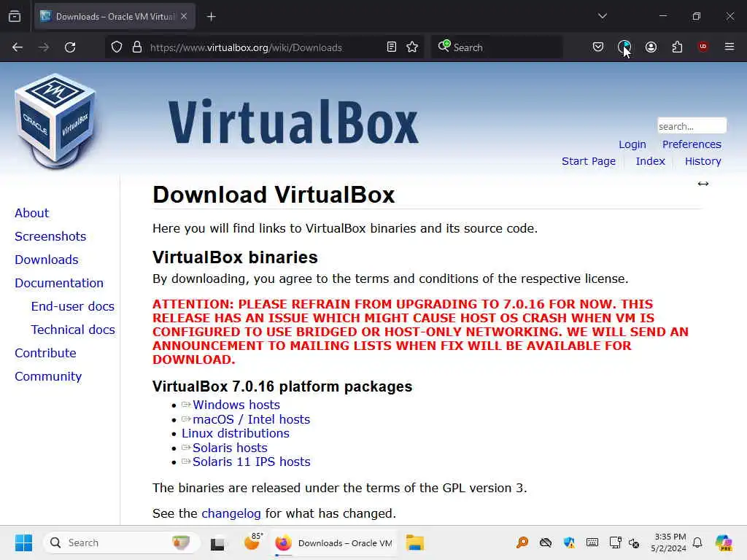Open a new tab with plus button
Image resolution: width=747 pixels, height=560 pixels.
point(212,17)
